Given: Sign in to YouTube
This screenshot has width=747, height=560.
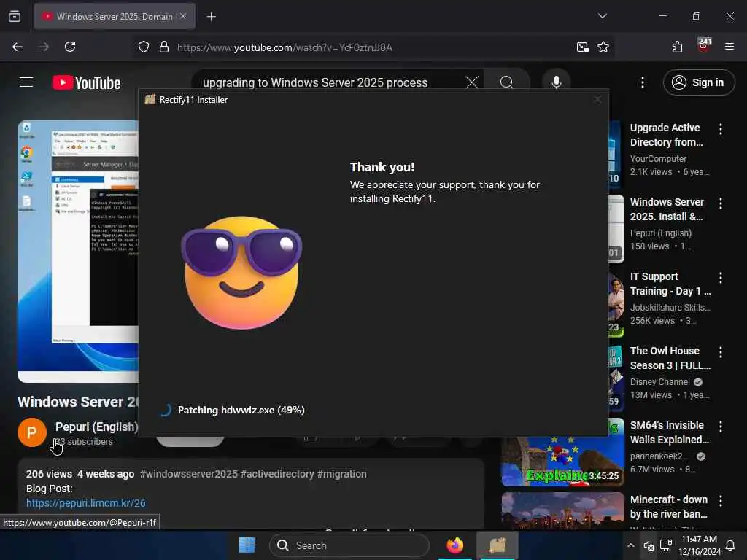Looking at the screenshot, I should (699, 82).
